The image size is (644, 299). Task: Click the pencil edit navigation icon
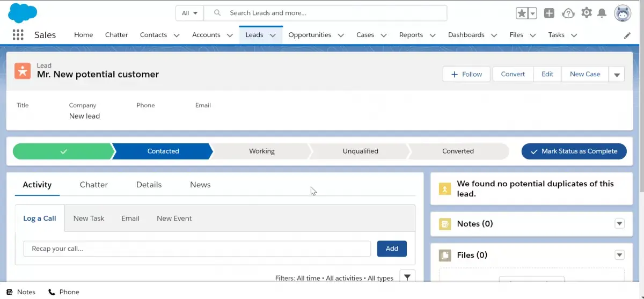[x=627, y=35]
